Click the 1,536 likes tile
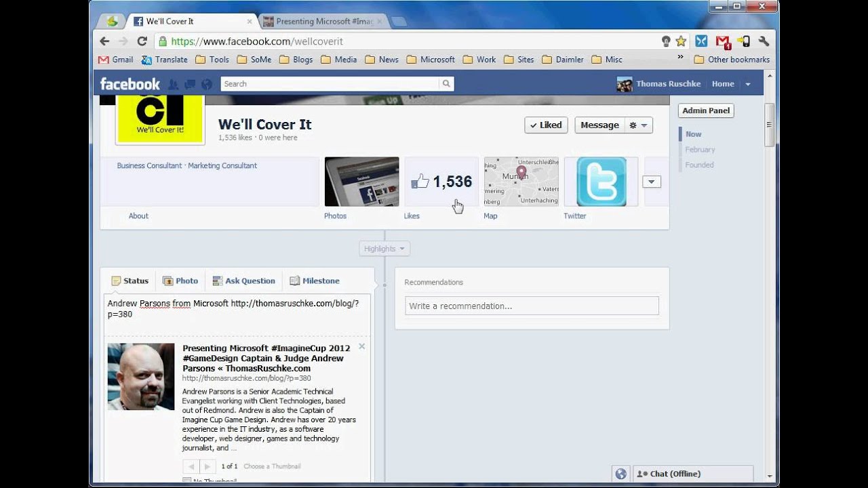868x488 pixels. pos(441,182)
